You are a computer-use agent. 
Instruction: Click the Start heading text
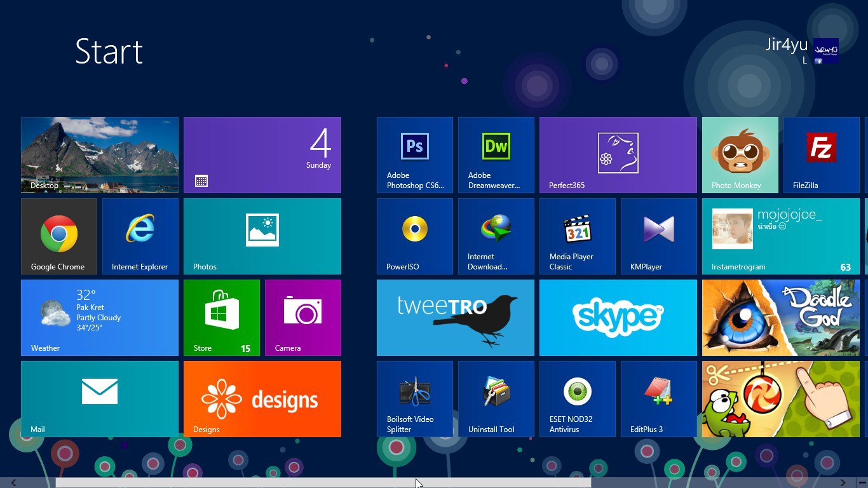[109, 51]
